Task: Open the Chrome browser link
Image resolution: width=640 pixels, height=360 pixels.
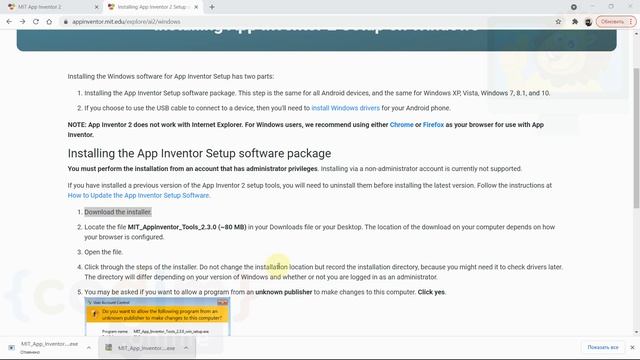Action: (401, 125)
